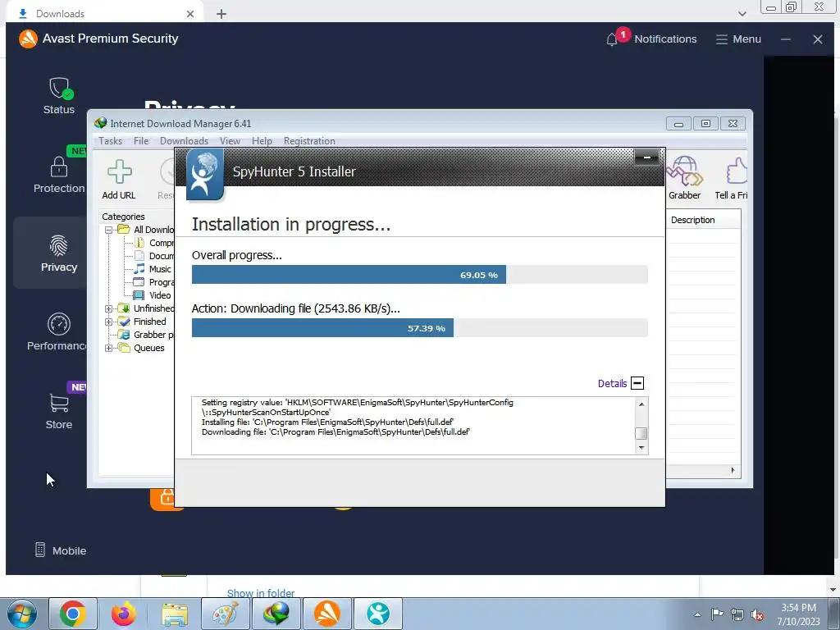Screen dimensions: 840x630
Task: Click the Details link in SpyHunter installer
Action: [x=612, y=384]
